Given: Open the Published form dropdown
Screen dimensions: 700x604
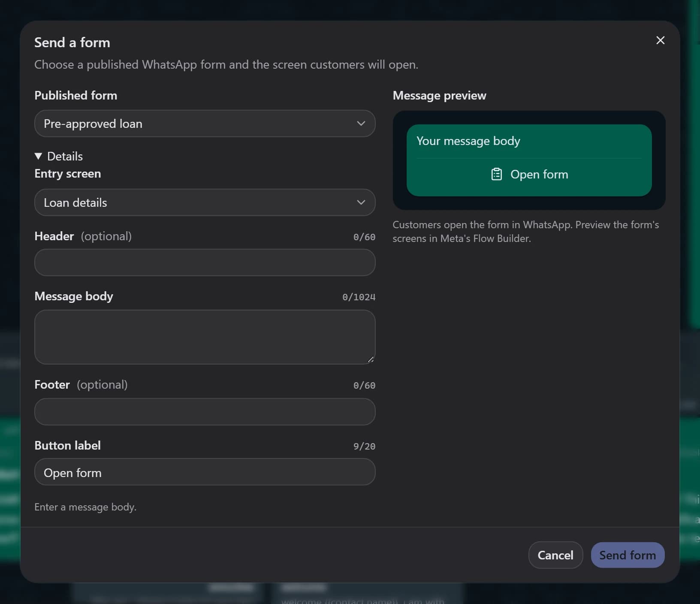Looking at the screenshot, I should (x=205, y=124).
